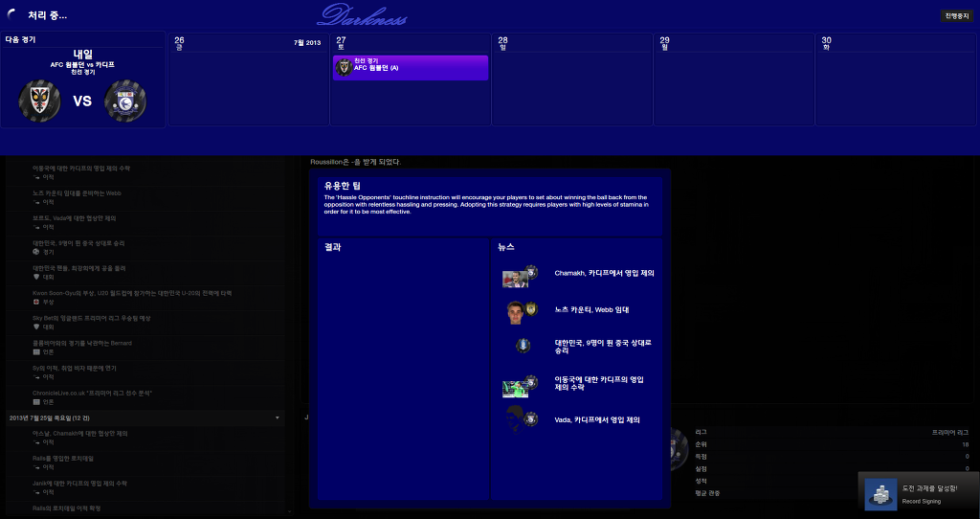Click the processing spinner icon by 처리 중

tap(11, 15)
